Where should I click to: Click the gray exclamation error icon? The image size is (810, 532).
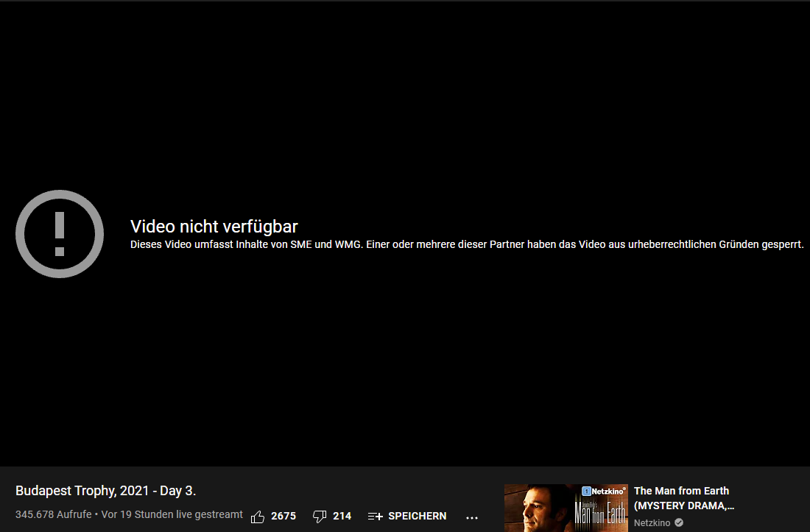coord(60,234)
